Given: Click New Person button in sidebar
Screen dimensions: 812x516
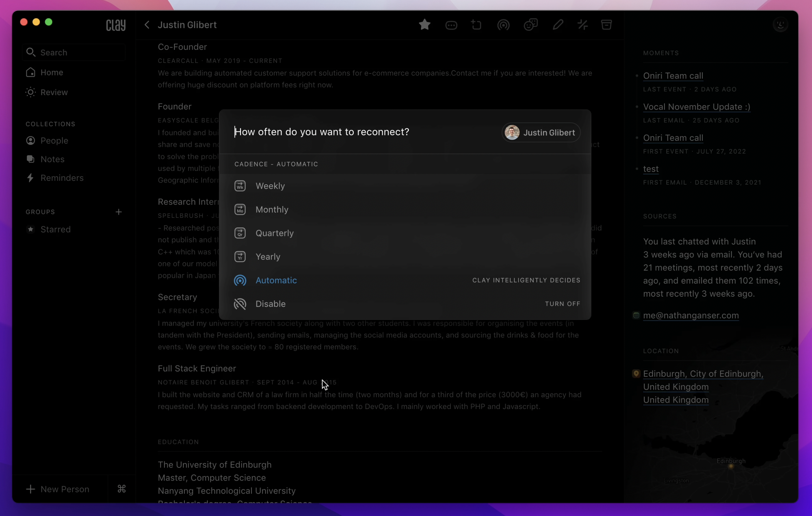Looking at the screenshot, I should 58,488.
